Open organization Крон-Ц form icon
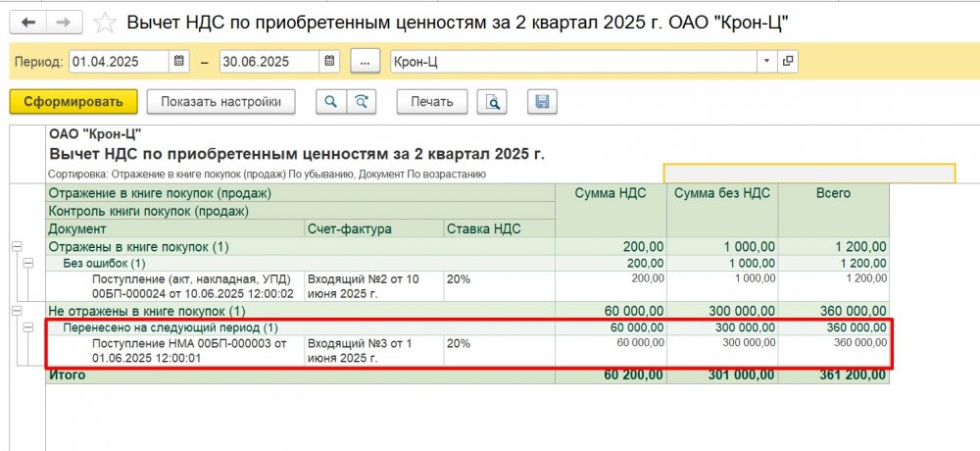Screen dimensions: 980x451 coord(788,61)
